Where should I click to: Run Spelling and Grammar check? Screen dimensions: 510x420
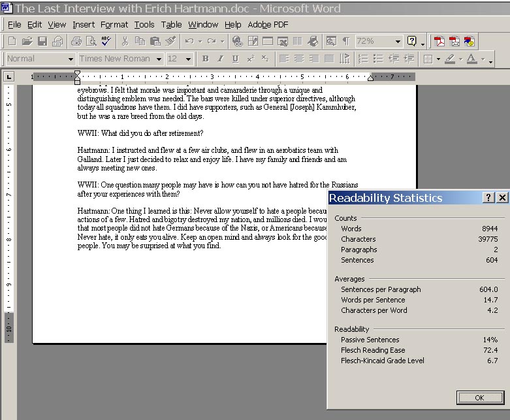106,41
